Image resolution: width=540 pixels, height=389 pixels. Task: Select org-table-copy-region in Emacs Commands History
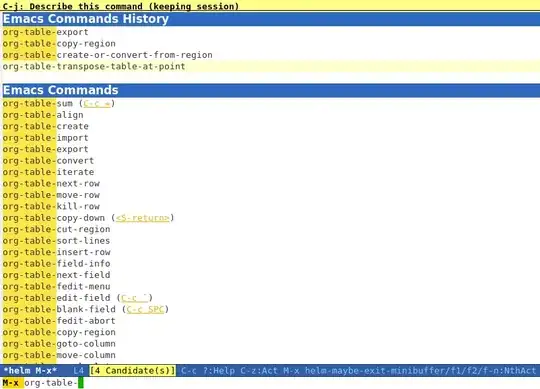pos(59,43)
